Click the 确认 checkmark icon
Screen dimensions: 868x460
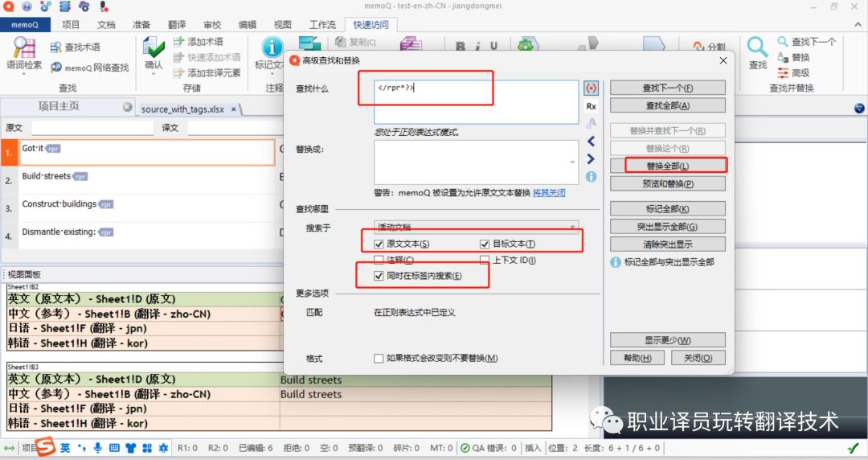(x=154, y=47)
